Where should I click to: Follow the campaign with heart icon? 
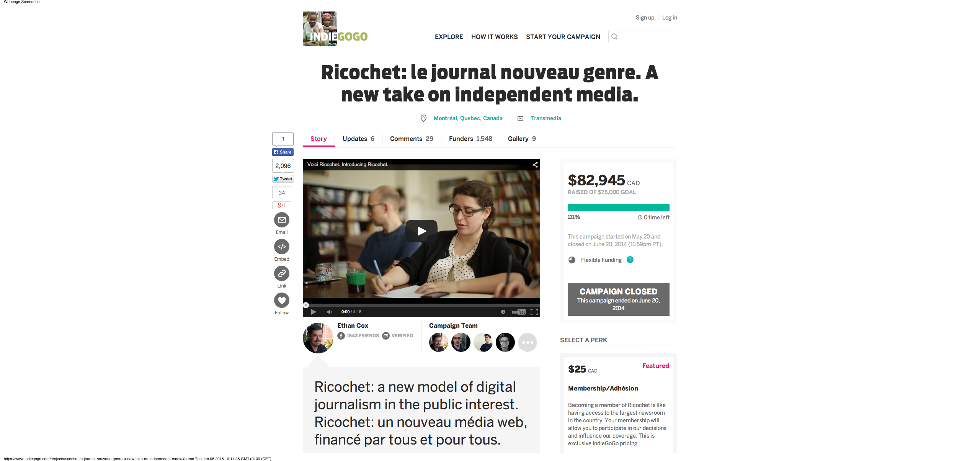click(x=282, y=300)
